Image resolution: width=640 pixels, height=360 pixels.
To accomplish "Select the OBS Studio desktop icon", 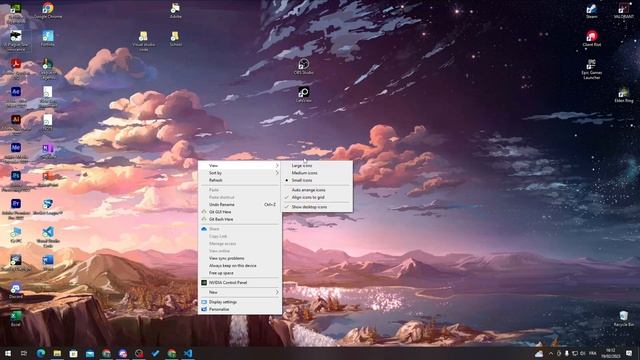I will pyautogui.click(x=303, y=67).
